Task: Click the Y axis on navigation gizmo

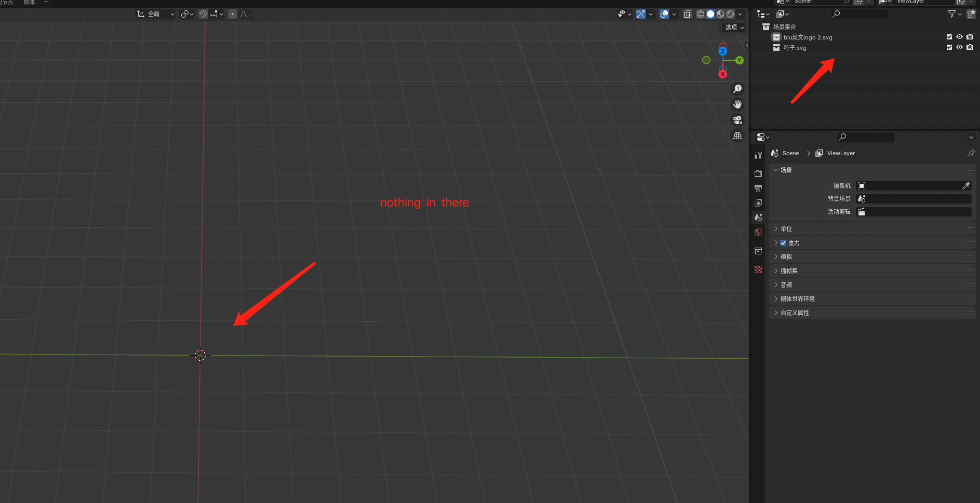Action: coord(739,60)
